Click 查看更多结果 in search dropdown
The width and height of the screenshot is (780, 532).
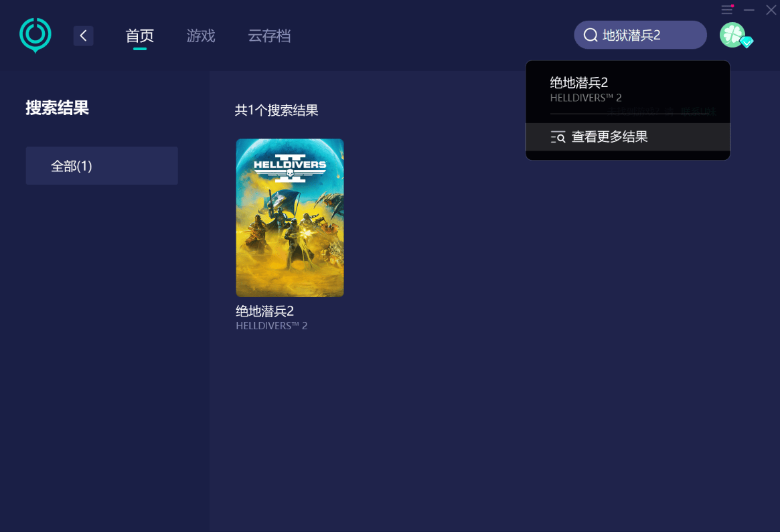[x=628, y=137]
